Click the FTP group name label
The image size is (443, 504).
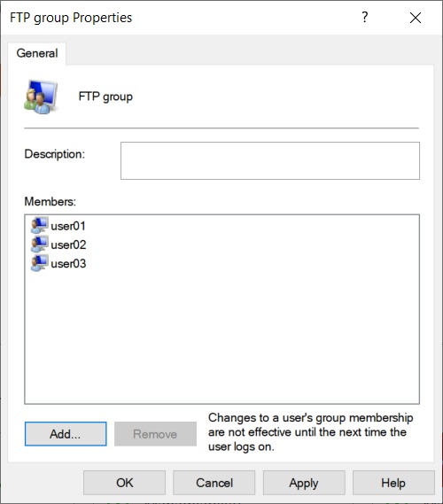coord(105,97)
